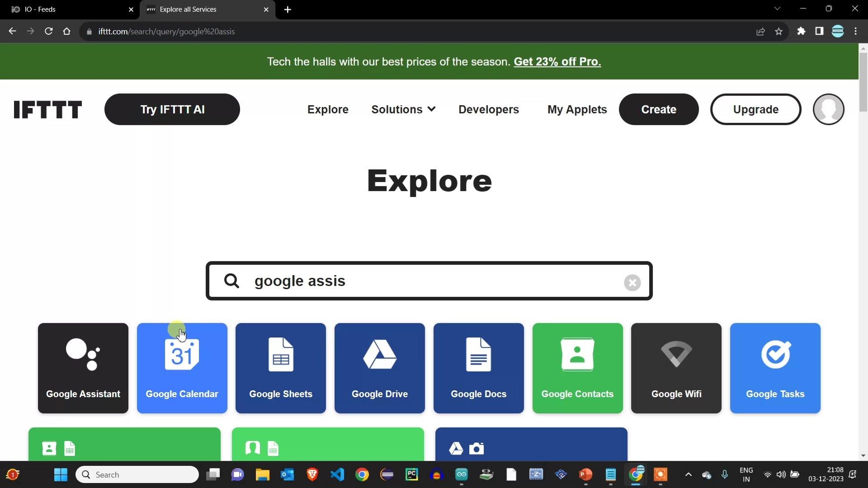The height and width of the screenshot is (488, 868).
Task: Click the Create button
Action: coord(659,109)
